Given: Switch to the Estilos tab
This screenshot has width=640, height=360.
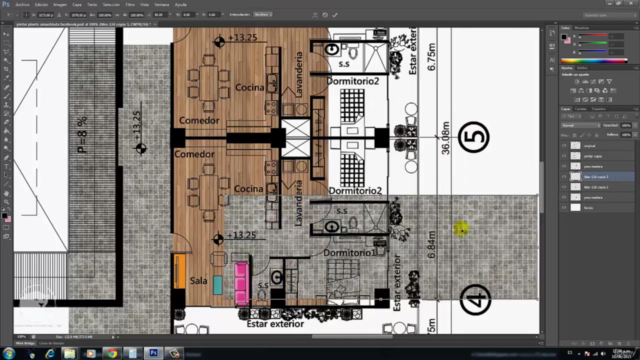Looking at the screenshot, I should [x=582, y=68].
